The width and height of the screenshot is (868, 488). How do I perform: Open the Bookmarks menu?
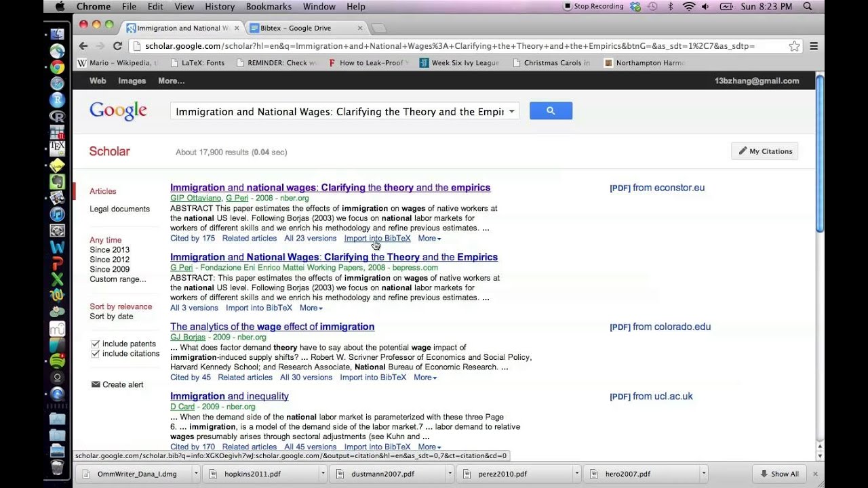tap(269, 6)
